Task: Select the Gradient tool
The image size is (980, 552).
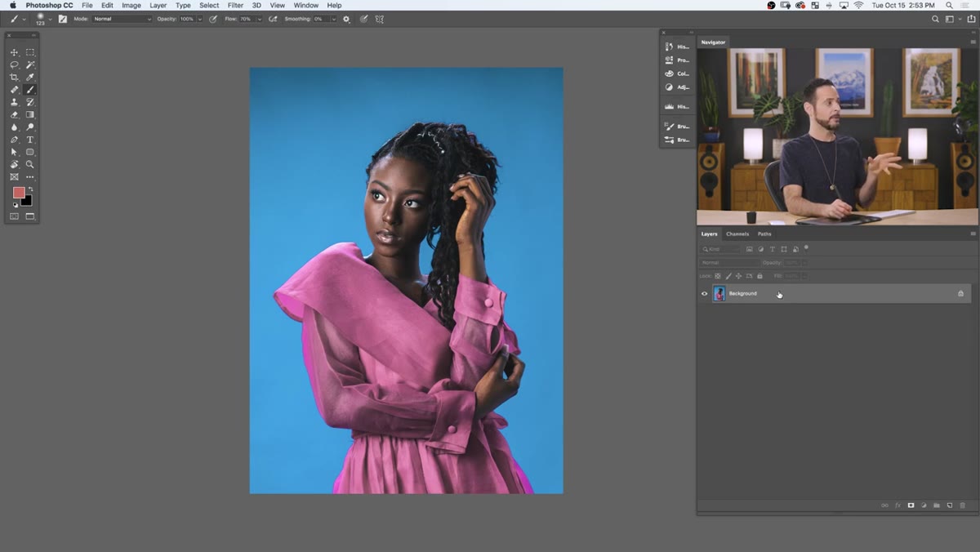Action: point(30,114)
